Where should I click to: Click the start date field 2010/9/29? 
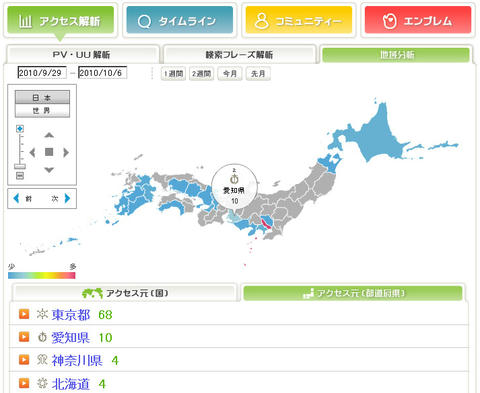pyautogui.click(x=42, y=73)
